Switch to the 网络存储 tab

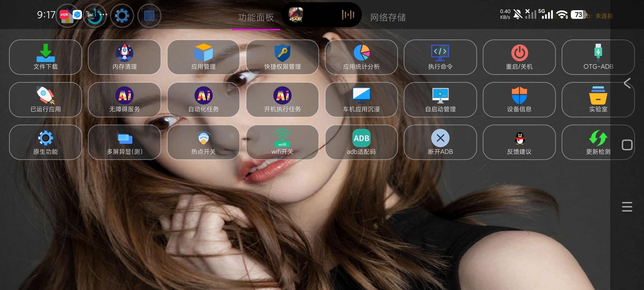tap(388, 17)
